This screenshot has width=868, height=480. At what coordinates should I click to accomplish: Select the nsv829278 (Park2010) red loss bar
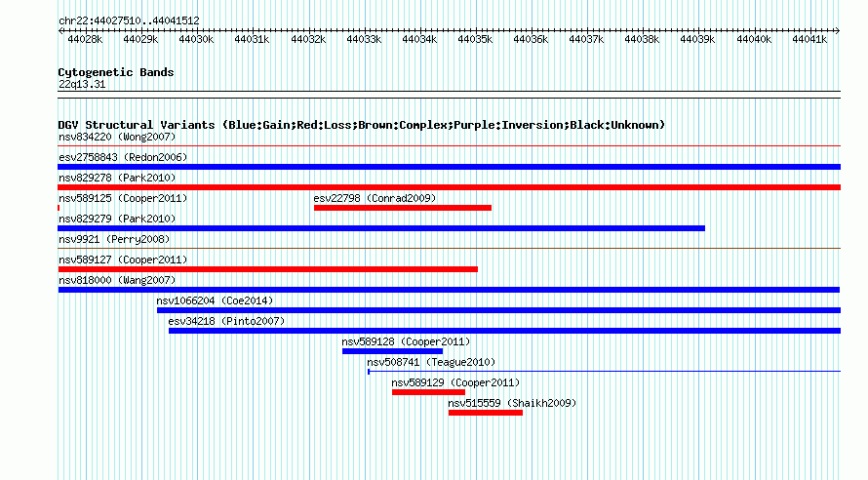pos(449,187)
